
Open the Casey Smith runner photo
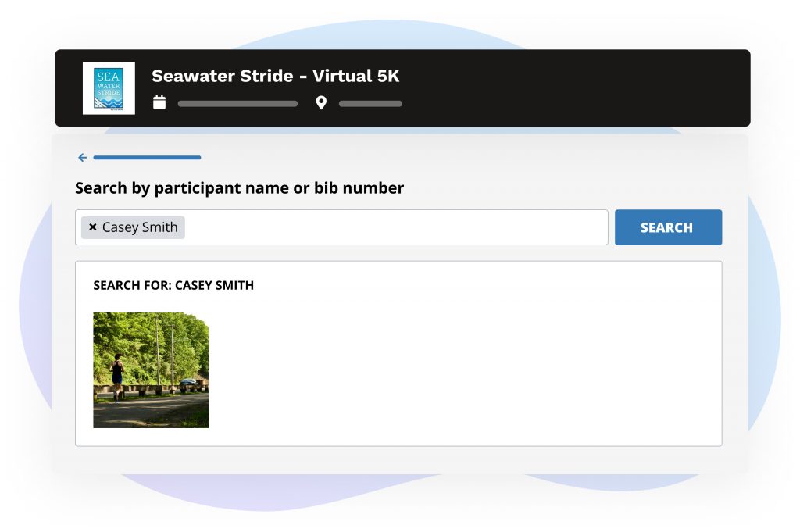(151, 370)
